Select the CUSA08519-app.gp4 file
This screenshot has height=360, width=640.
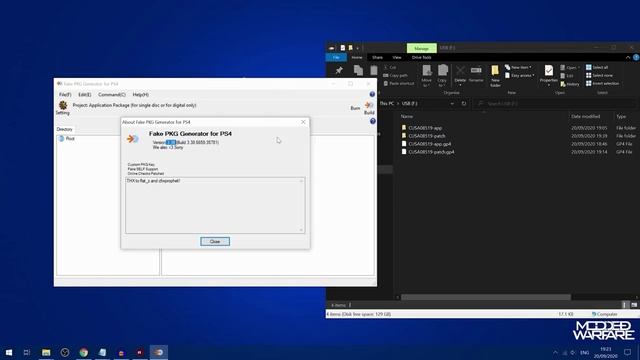tap(426, 144)
